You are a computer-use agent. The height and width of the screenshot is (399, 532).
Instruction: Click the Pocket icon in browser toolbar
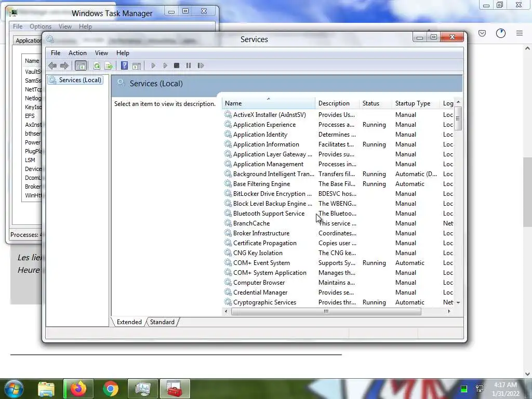[482, 33]
